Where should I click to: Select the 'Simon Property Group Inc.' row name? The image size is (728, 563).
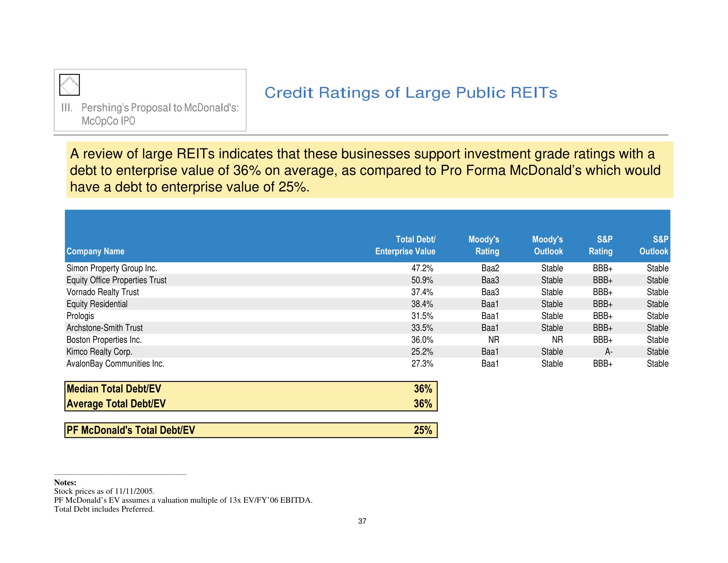(x=112, y=268)
